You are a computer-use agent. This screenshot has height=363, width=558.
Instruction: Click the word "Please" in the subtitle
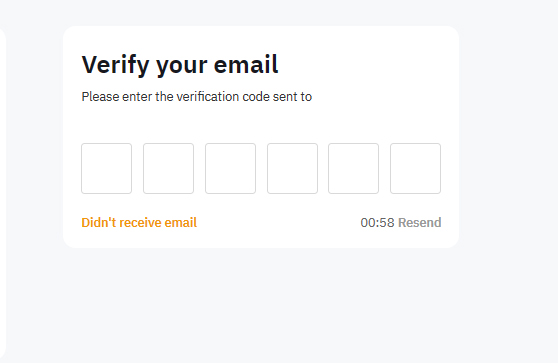(100, 96)
